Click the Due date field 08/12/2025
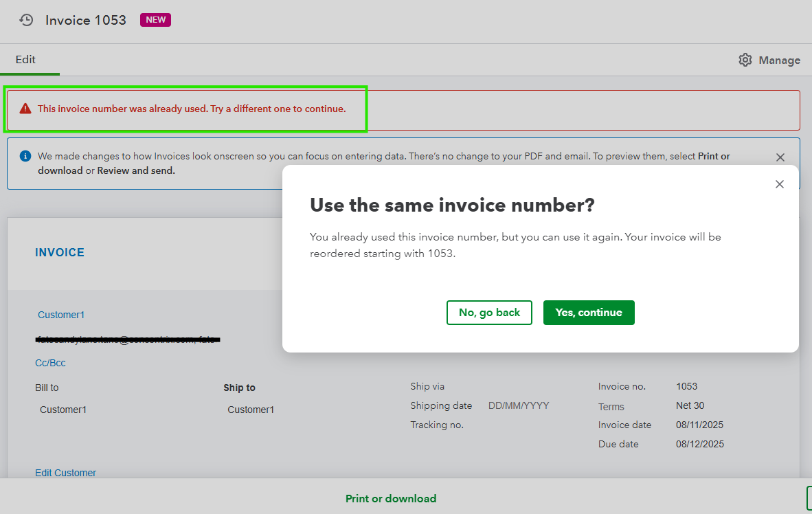 699,444
